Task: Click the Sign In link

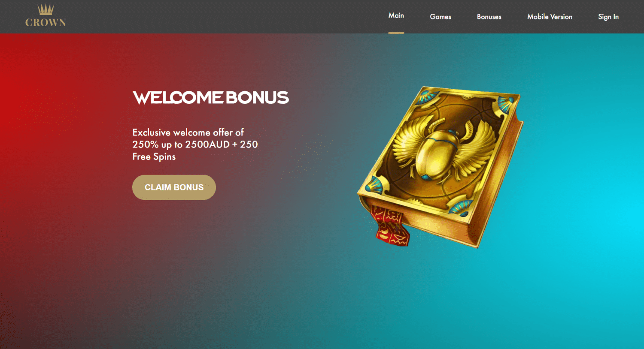Action: (x=608, y=17)
